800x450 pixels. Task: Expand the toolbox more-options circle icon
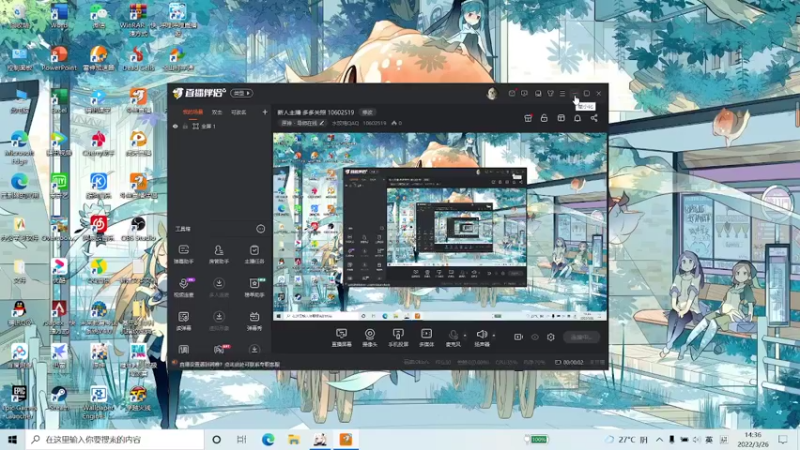[x=261, y=229]
